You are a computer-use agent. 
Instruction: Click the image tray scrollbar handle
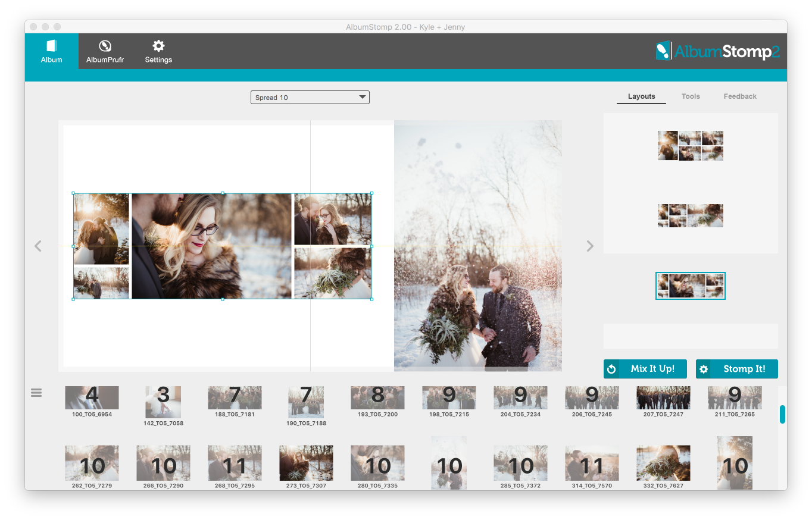tap(782, 414)
